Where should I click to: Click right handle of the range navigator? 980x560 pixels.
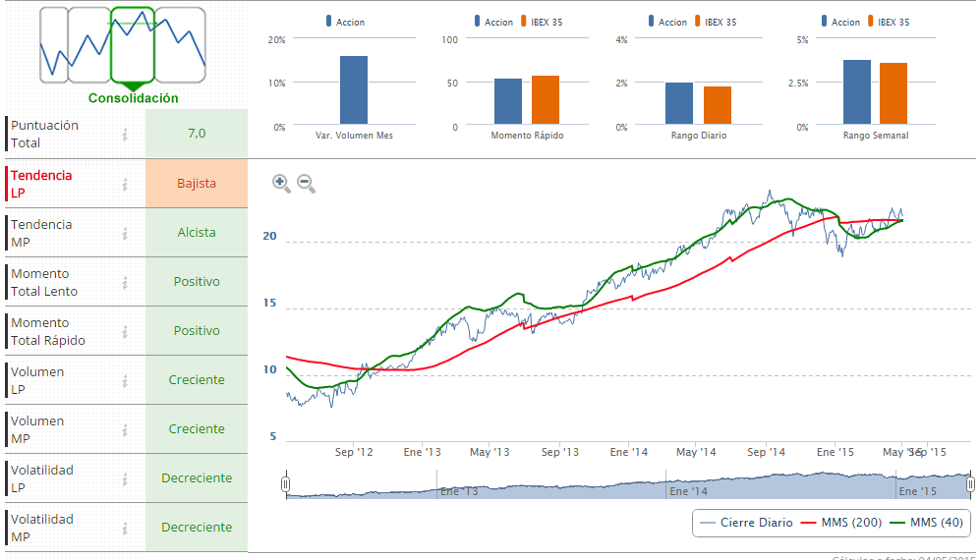click(970, 484)
